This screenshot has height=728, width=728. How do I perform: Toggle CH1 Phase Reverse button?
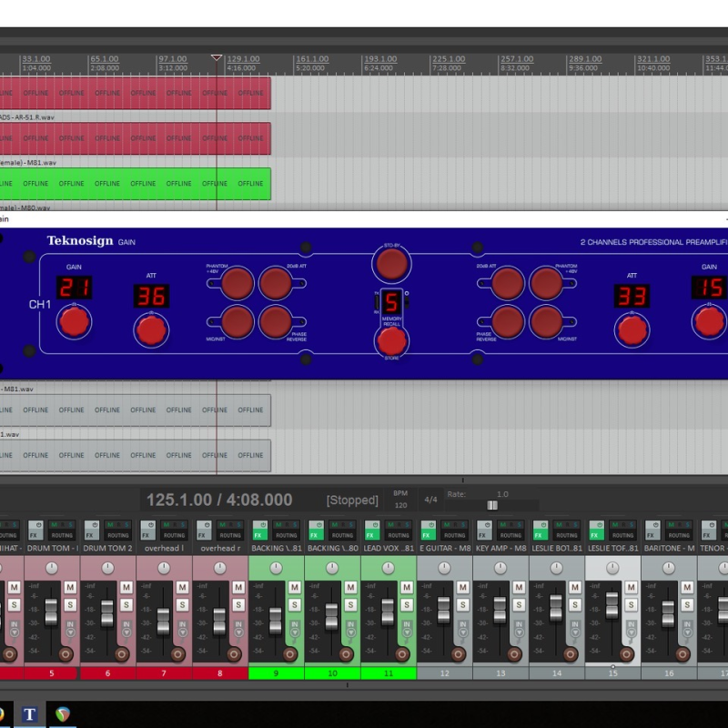tap(276, 322)
